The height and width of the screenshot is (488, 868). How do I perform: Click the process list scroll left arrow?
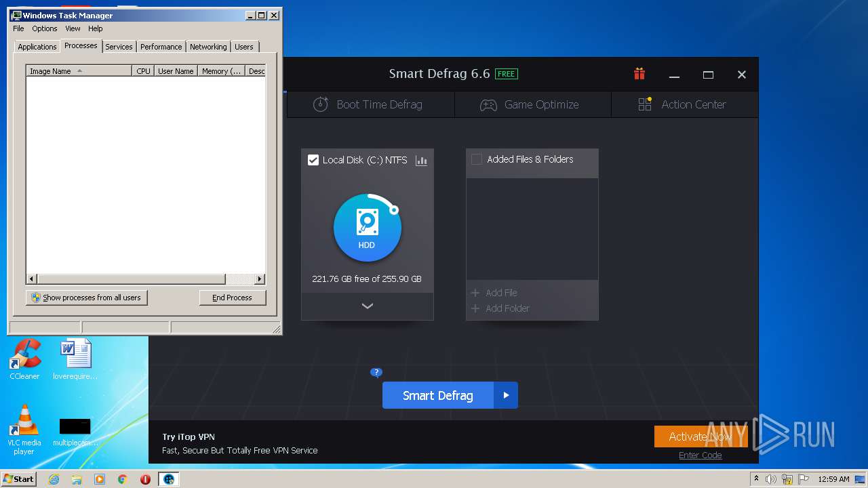(31, 279)
